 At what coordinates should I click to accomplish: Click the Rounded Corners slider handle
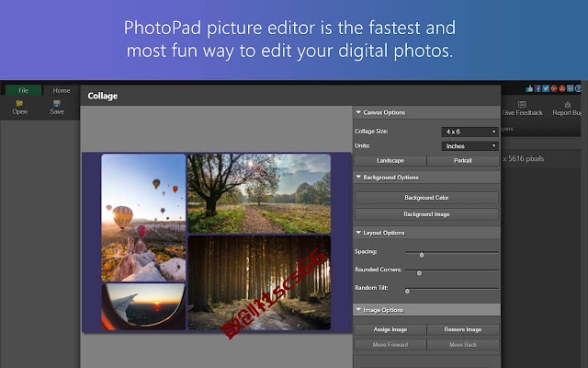tap(419, 273)
